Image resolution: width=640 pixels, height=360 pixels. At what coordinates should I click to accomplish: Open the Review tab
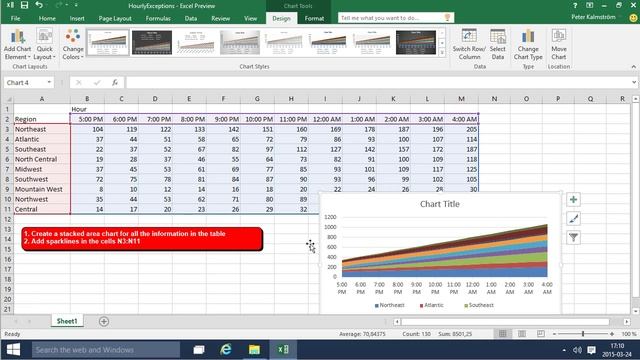pos(220,18)
